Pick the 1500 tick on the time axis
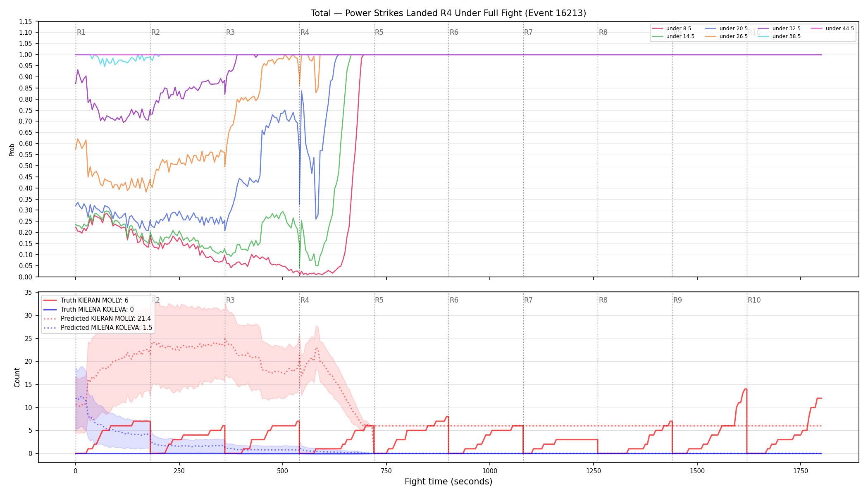This screenshot has height=496, width=868. pyautogui.click(x=697, y=471)
